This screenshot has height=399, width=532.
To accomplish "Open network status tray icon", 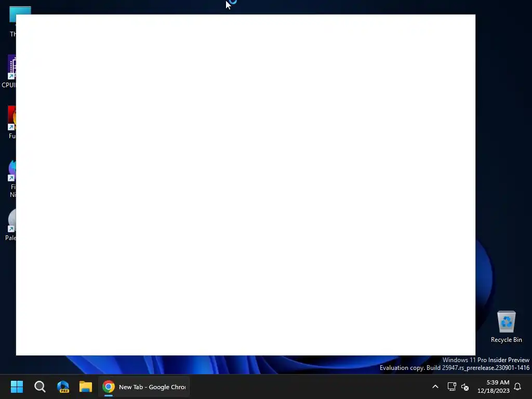I will point(451,387).
